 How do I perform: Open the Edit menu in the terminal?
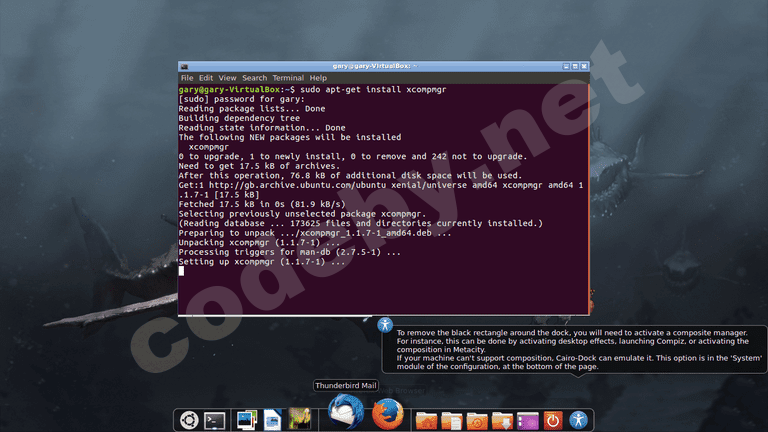tap(206, 78)
